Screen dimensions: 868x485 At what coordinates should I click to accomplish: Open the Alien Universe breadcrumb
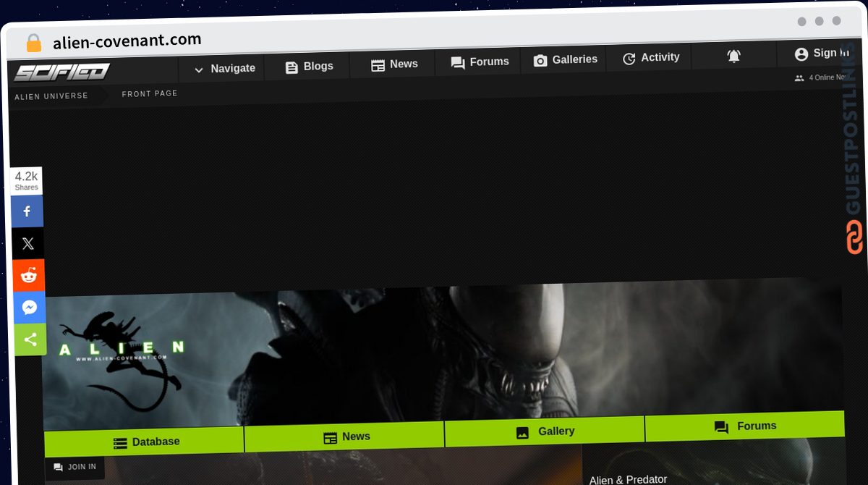point(51,96)
